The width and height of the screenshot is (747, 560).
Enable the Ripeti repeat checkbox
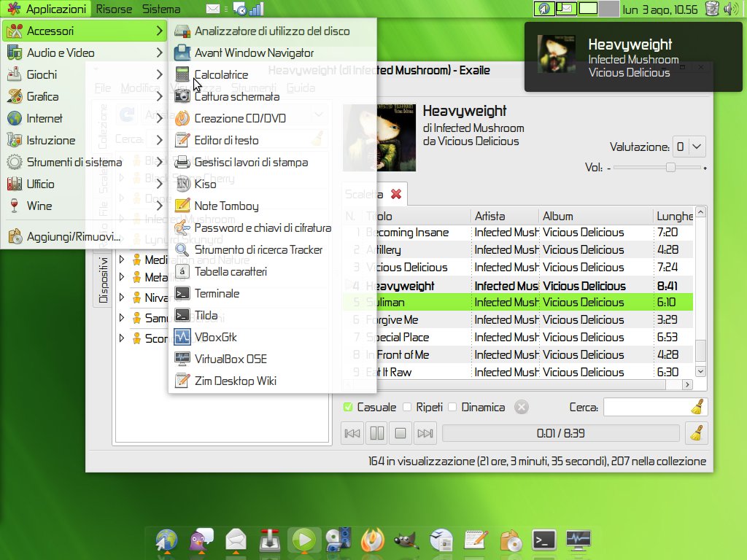[407, 407]
